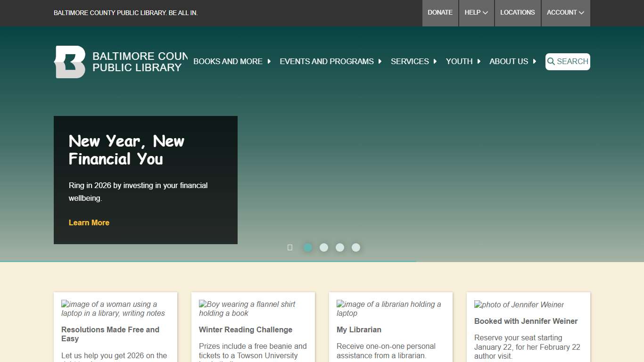Viewport: 644px width, 362px height.
Task: Select the third carousel slide dot
Action: (x=340, y=247)
